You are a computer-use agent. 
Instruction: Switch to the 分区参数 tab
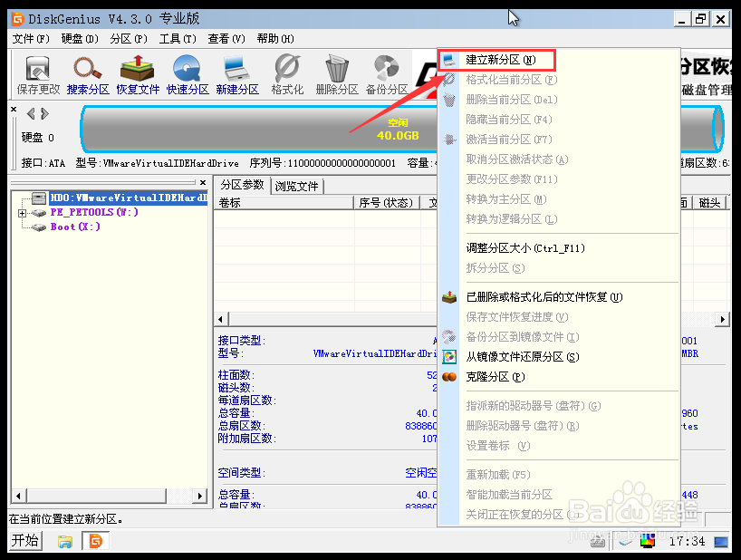[x=243, y=185]
